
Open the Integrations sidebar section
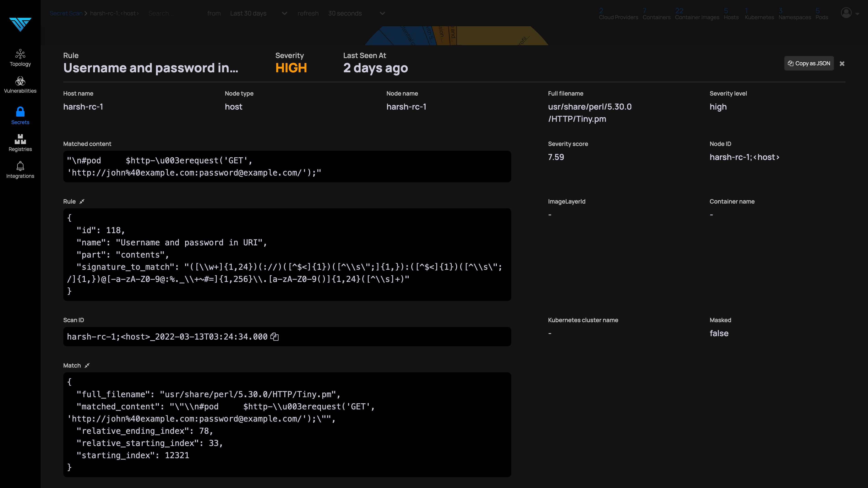coord(20,170)
